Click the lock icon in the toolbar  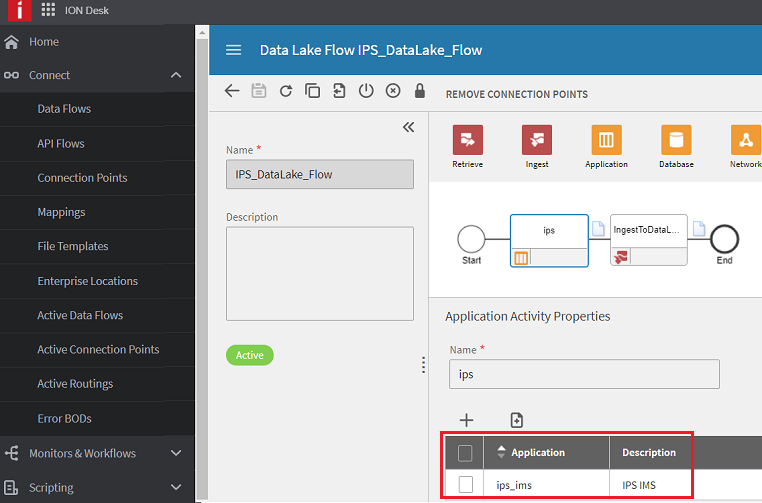click(420, 91)
